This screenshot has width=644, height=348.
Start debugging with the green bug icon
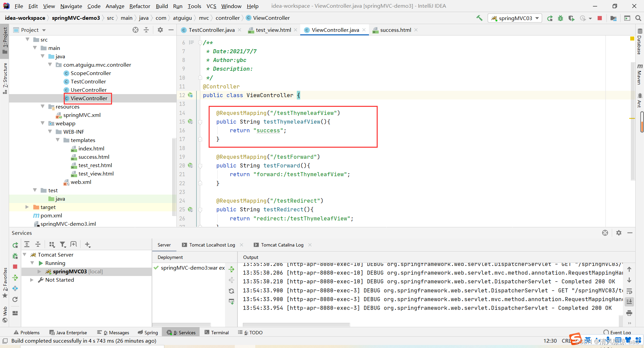pos(560,18)
